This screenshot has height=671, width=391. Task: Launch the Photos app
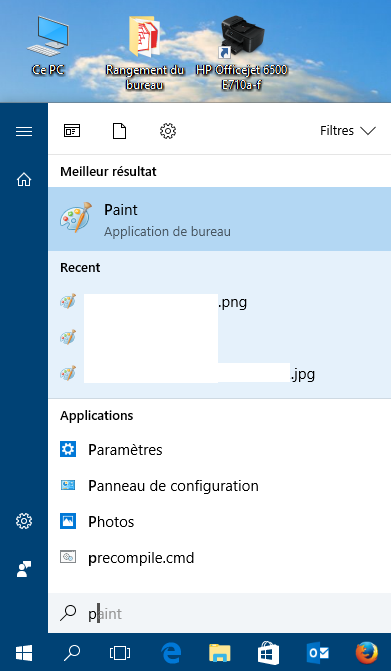tap(219, 522)
